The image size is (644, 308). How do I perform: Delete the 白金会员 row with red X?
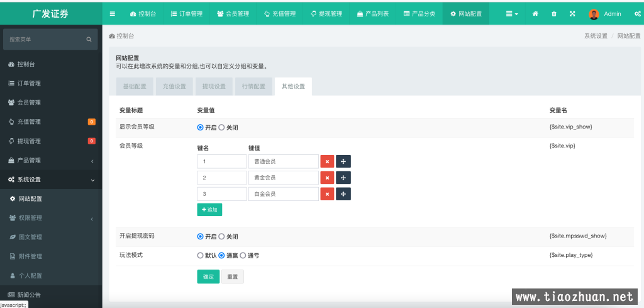tap(327, 194)
